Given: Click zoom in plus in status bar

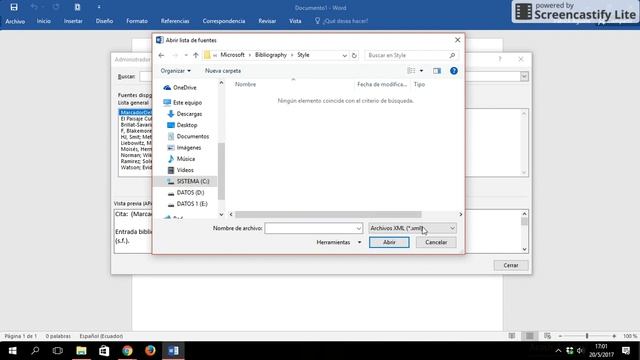Looking at the screenshot, I should coord(614,336).
